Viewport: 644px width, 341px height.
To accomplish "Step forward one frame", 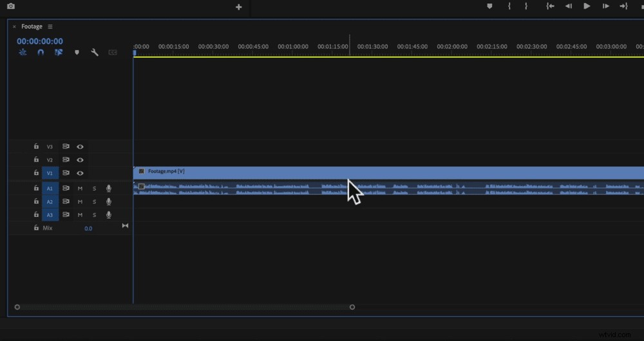I will 605,6.
